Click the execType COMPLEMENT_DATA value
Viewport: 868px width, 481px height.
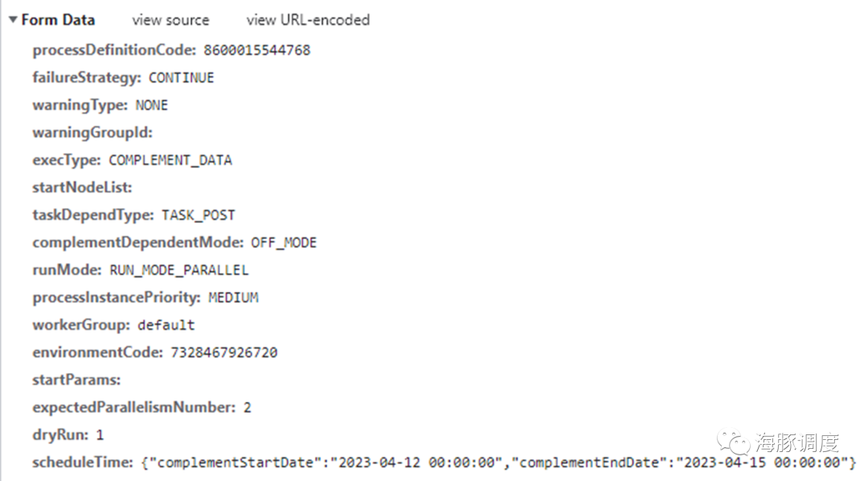pyautogui.click(x=170, y=161)
